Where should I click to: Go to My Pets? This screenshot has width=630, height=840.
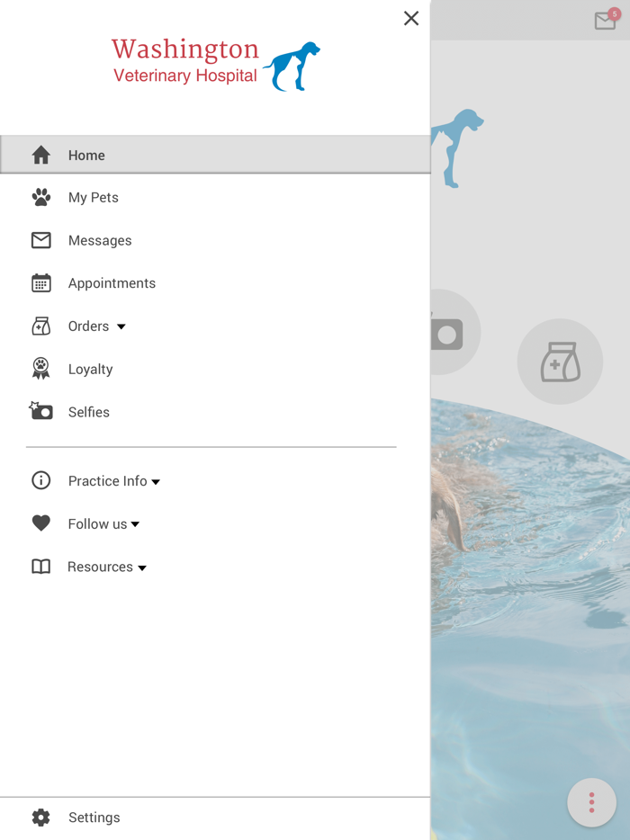94,198
